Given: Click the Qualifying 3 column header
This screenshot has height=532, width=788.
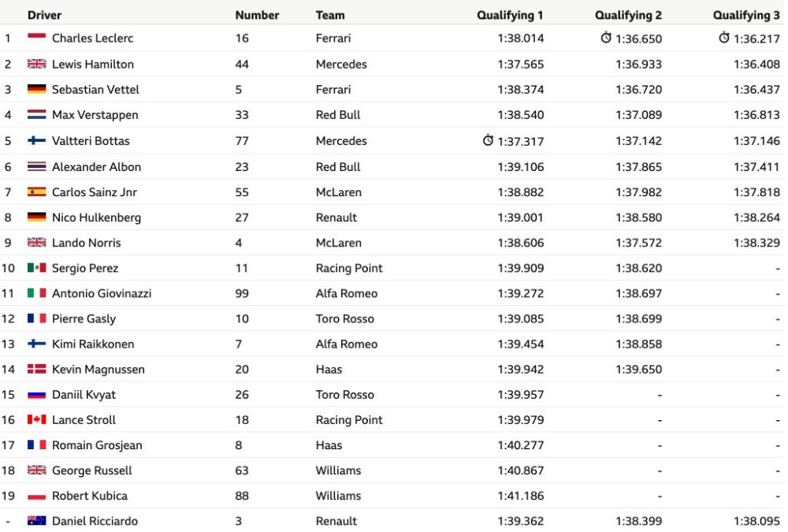Looking at the screenshot, I should 746,15.
